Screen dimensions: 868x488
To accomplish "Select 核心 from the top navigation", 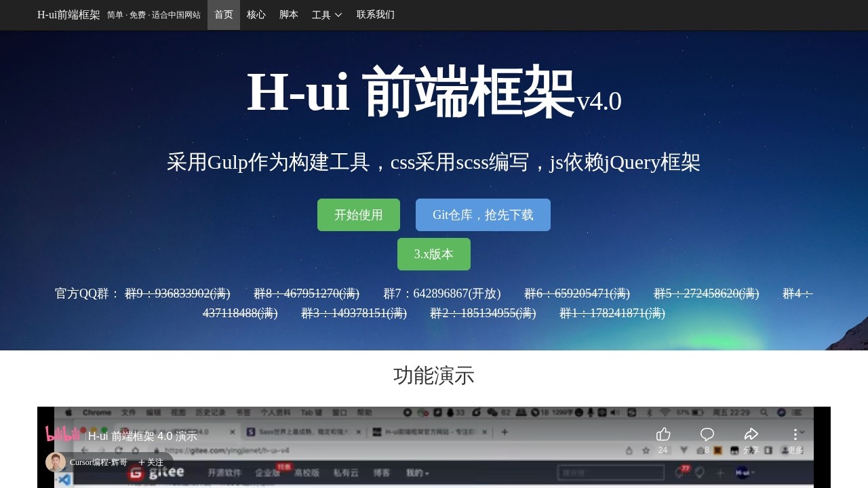I will 256,14.
